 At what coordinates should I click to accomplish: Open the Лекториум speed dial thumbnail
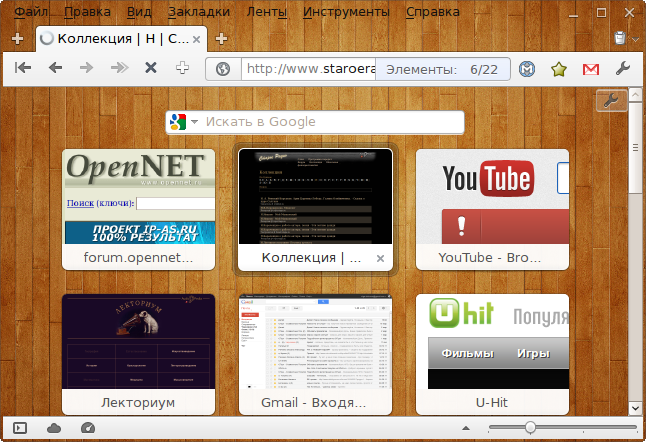pyautogui.click(x=138, y=354)
